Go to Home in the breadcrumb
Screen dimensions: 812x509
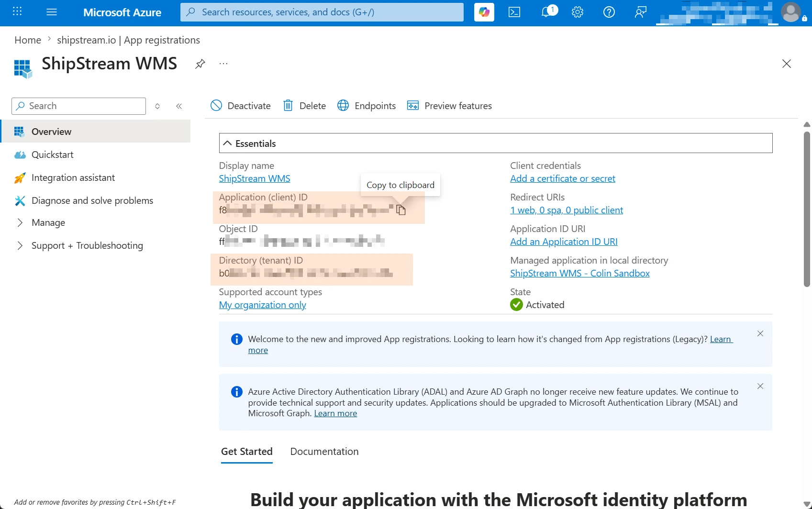(x=28, y=40)
